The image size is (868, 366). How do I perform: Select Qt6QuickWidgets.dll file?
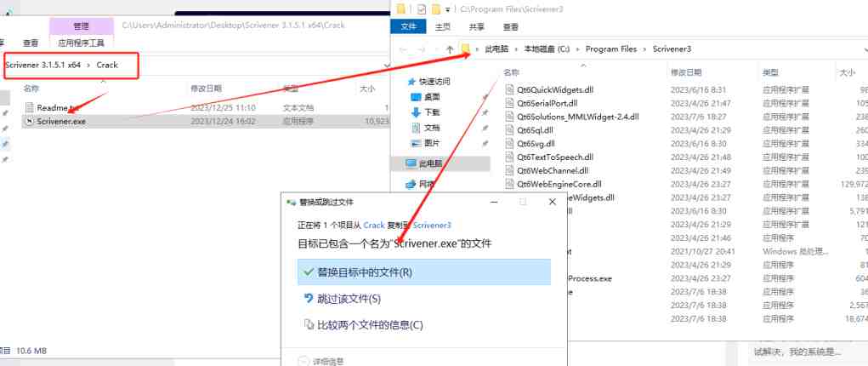coord(555,90)
